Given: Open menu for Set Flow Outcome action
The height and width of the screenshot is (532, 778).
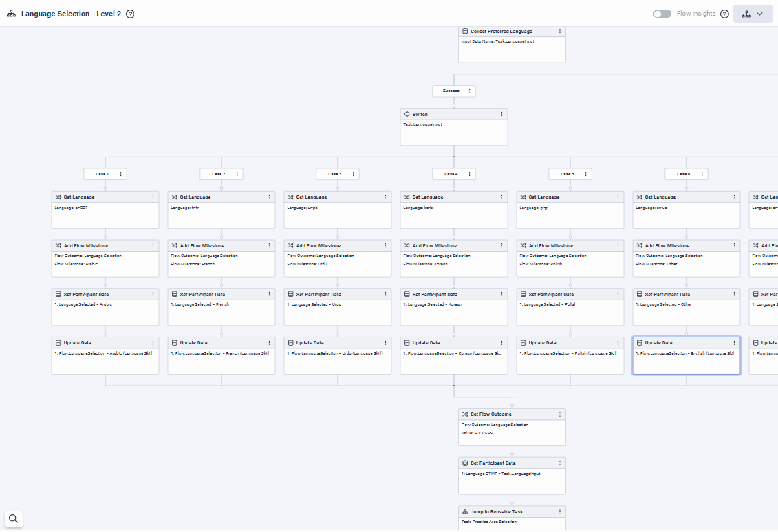Looking at the screenshot, I should coord(560,414).
